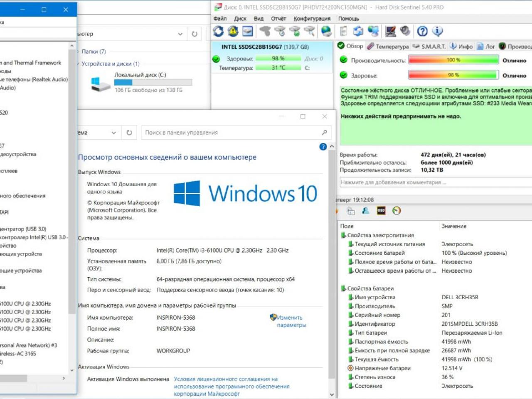Collapse the Устройства и диски (1) group
This screenshot has width=532, height=399.
pos(78,64)
